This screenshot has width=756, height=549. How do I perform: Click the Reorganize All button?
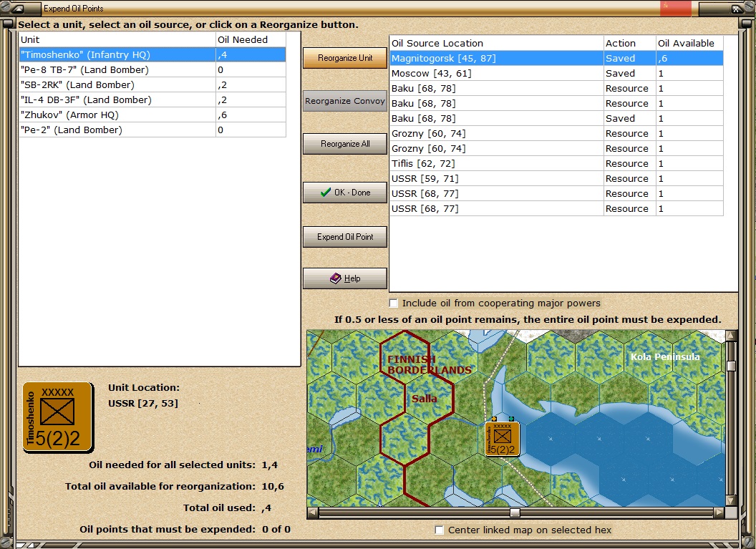[x=345, y=144]
